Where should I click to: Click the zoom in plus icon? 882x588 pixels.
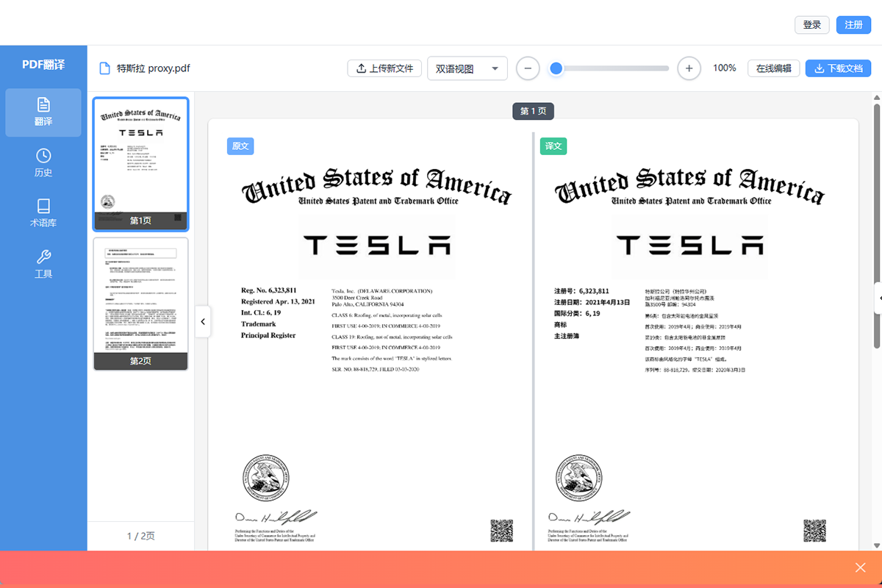coord(689,68)
